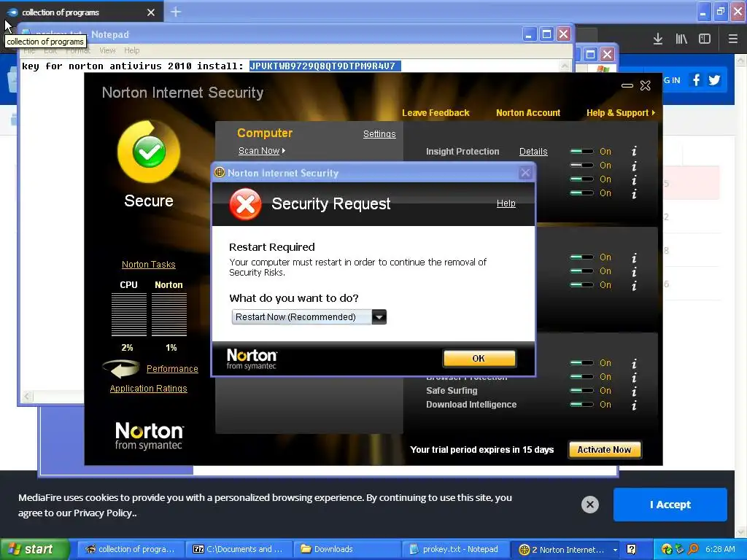Toggle the Firefox sidebar icon

pyautogui.click(x=705, y=39)
